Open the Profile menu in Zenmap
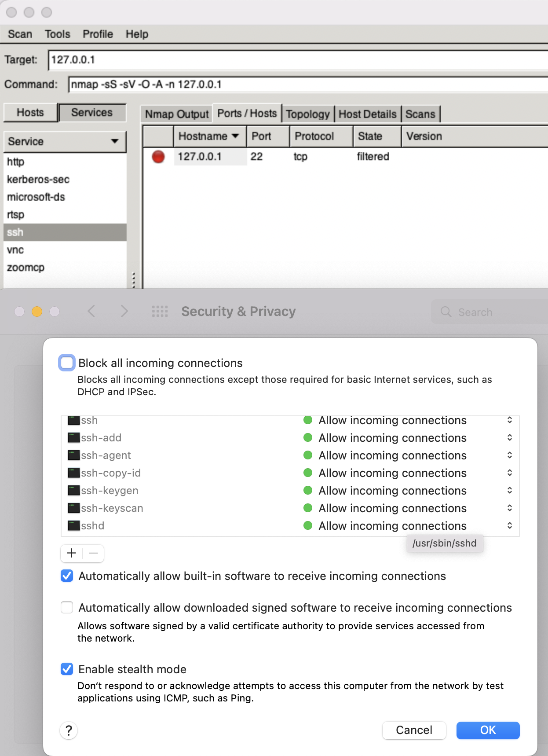 (x=98, y=34)
